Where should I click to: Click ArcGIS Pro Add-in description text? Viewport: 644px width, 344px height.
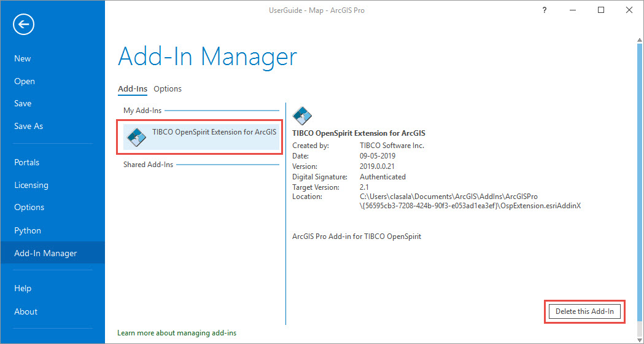click(x=357, y=237)
